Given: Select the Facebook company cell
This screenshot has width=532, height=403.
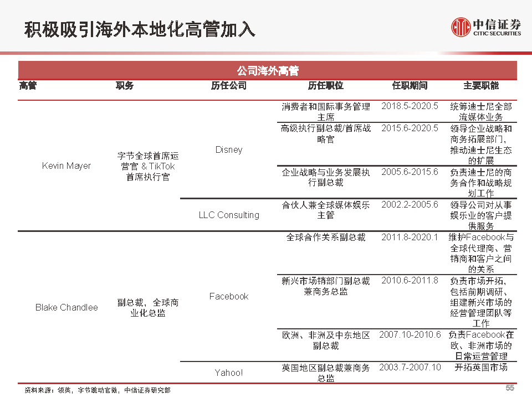Looking at the screenshot, I should tap(229, 296).
